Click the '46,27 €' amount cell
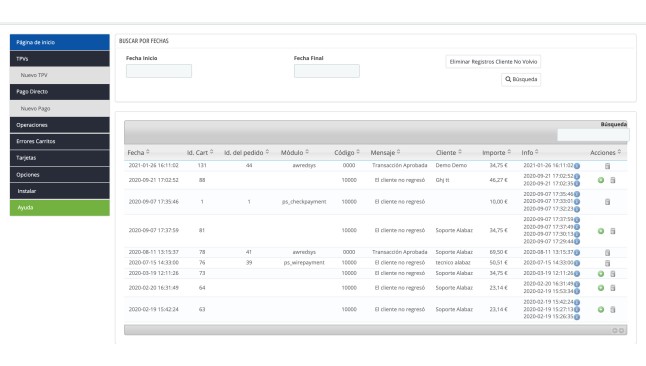The height and width of the screenshot is (366, 646). pos(499,180)
